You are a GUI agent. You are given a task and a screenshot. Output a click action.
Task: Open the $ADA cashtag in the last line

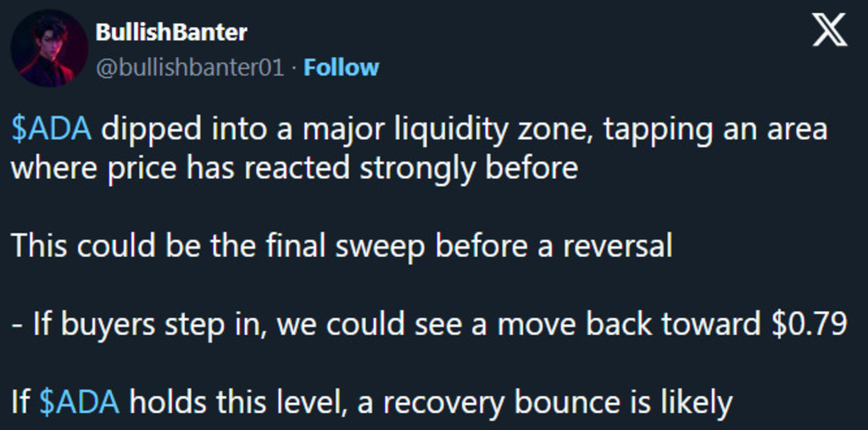click(x=80, y=401)
